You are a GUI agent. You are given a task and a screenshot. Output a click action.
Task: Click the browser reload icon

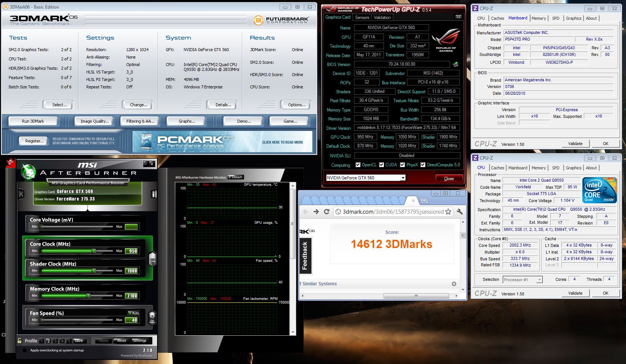click(x=326, y=211)
